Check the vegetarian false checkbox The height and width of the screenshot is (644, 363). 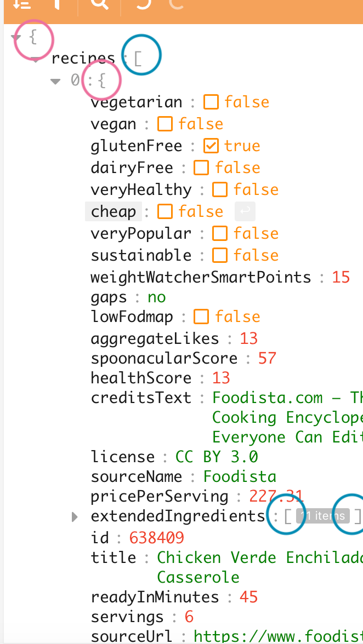tap(211, 101)
